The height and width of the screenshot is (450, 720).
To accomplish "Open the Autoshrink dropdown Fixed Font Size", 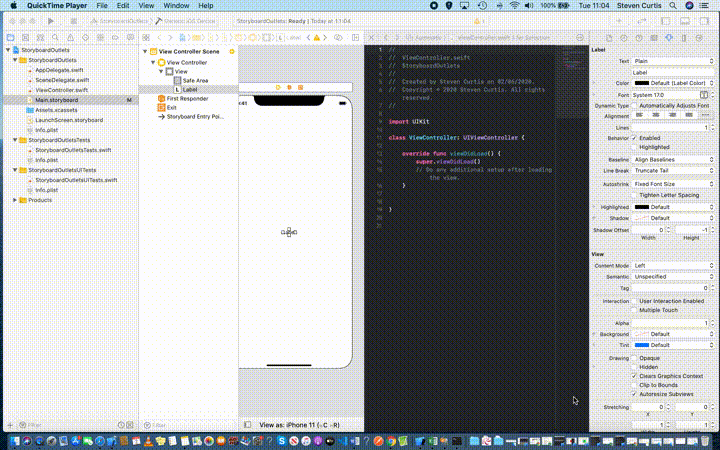I will pyautogui.click(x=673, y=184).
